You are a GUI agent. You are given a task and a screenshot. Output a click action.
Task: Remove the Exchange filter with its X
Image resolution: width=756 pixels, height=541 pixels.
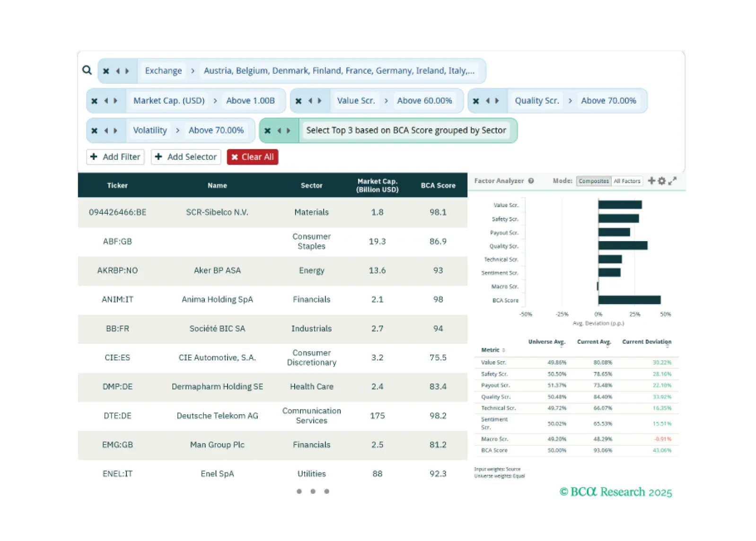pos(106,71)
